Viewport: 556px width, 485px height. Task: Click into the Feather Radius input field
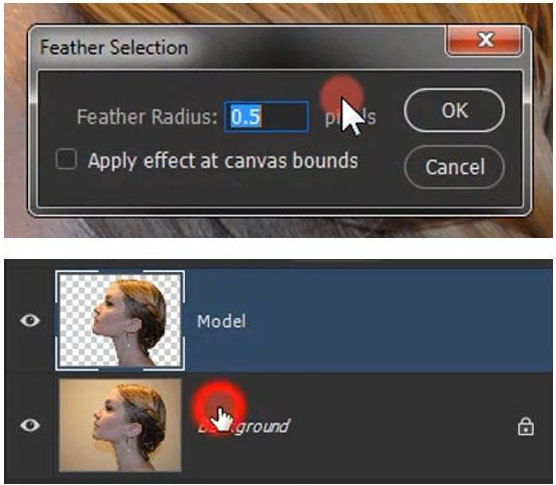[266, 116]
